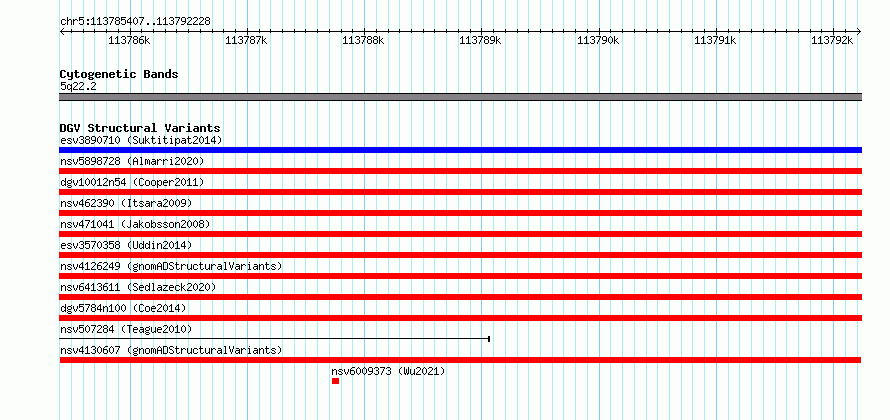Select the nsv507284 (Teague2010) label
This screenshot has width=890, height=420.
click(126, 329)
